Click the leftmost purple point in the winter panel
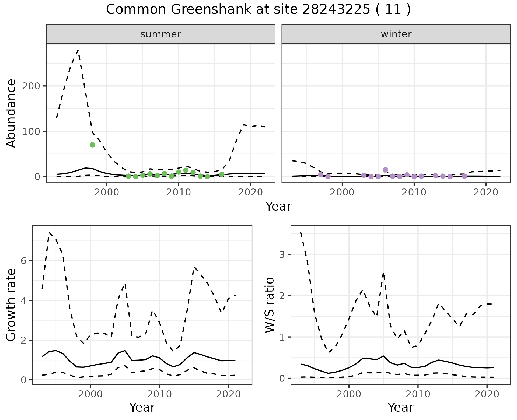The width and height of the screenshot is (517, 420). point(321,175)
